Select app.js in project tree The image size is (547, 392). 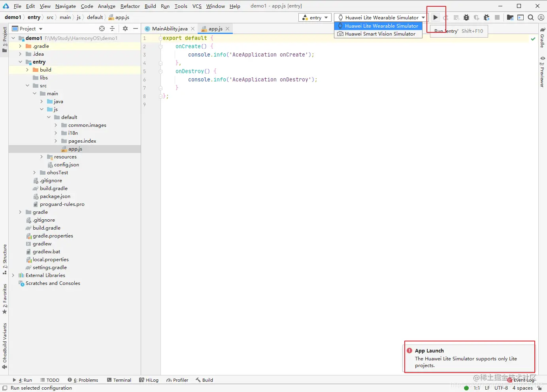tap(75, 149)
